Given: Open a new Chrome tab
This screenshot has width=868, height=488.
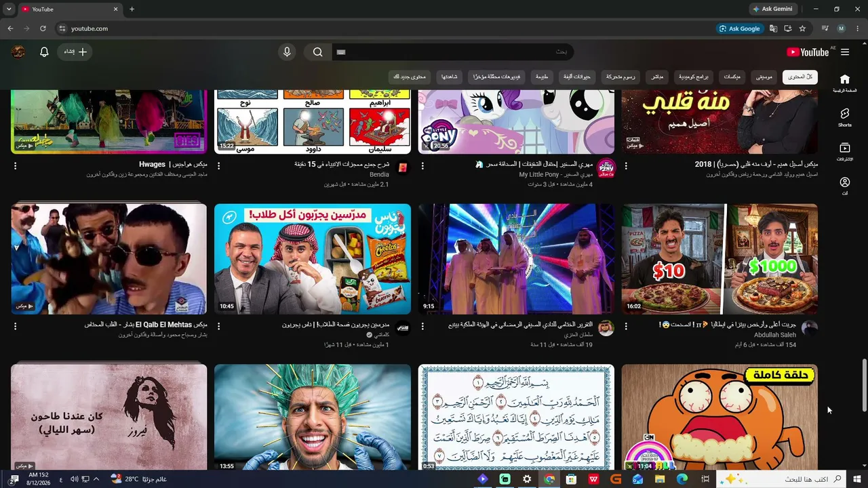Looking at the screenshot, I should (132, 9).
